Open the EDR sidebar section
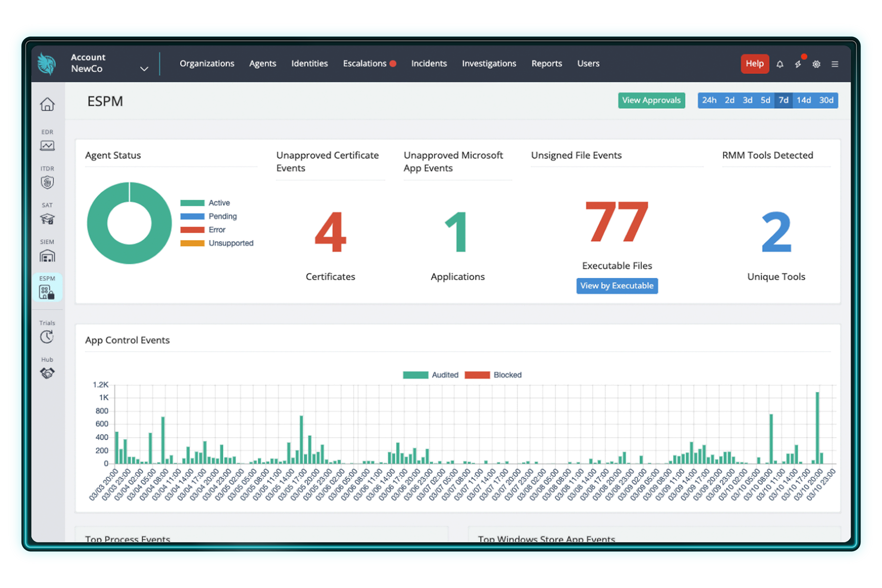Screen dimensions: 882x588 (x=47, y=145)
